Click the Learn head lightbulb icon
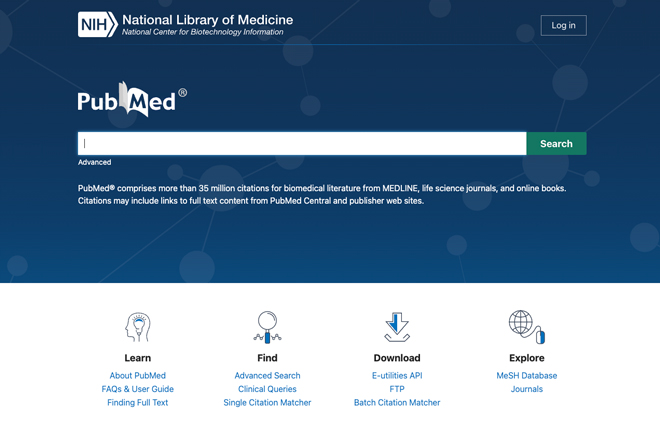 click(x=137, y=327)
